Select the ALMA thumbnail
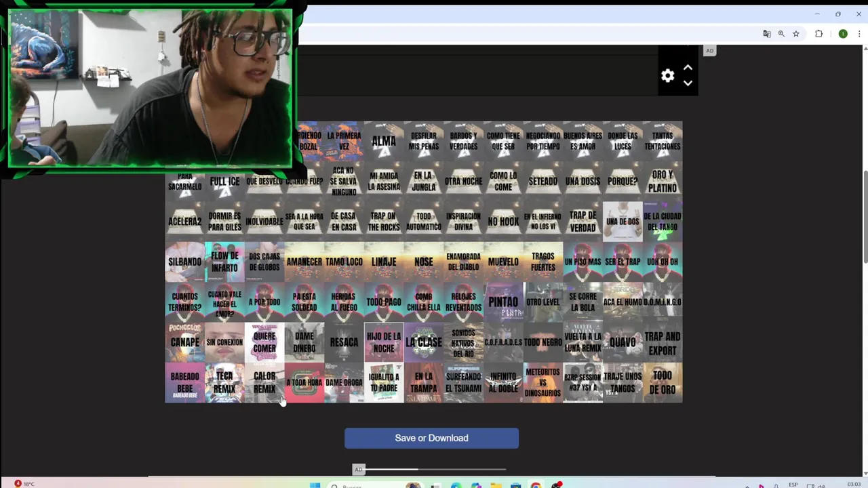The height and width of the screenshot is (488, 868). coord(384,141)
